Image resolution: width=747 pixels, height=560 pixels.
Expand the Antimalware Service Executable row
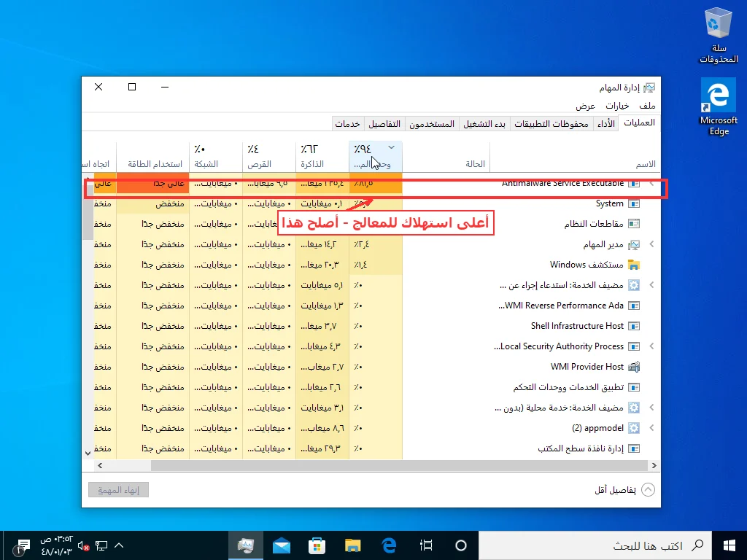651,183
